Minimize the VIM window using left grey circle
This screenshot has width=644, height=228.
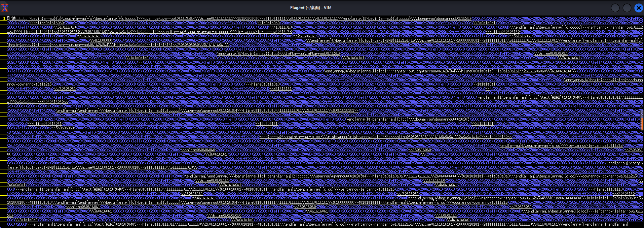[x=615, y=8]
